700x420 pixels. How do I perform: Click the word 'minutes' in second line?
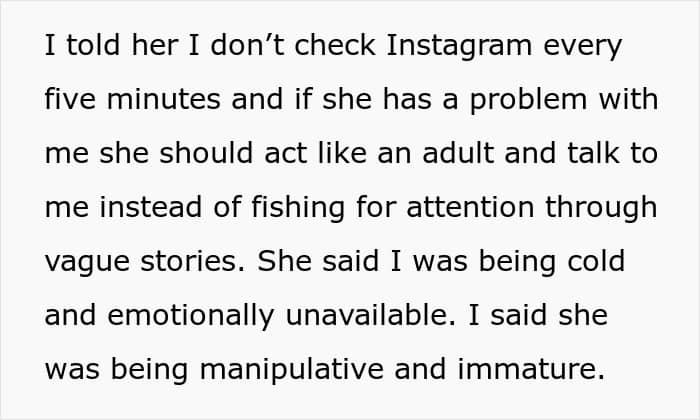click(x=163, y=99)
